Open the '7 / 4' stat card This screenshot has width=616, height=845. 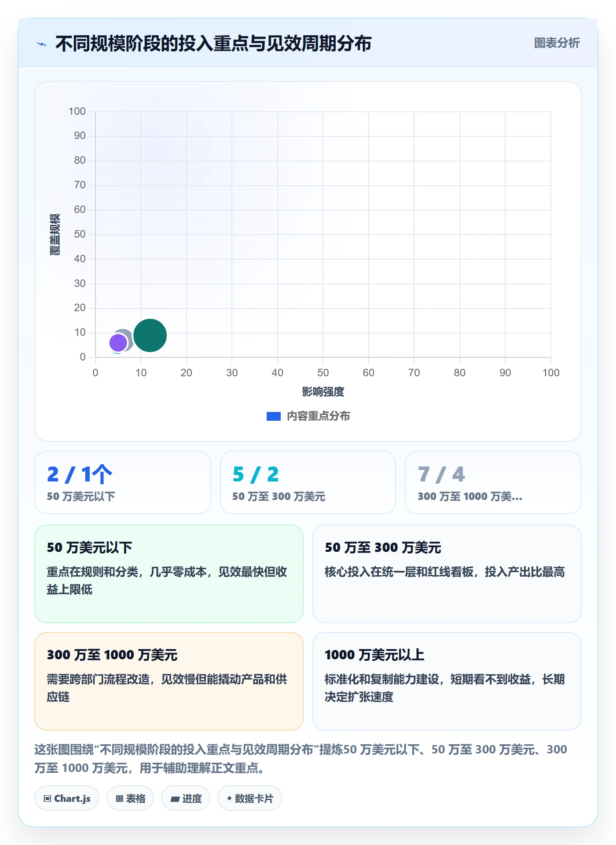493,482
